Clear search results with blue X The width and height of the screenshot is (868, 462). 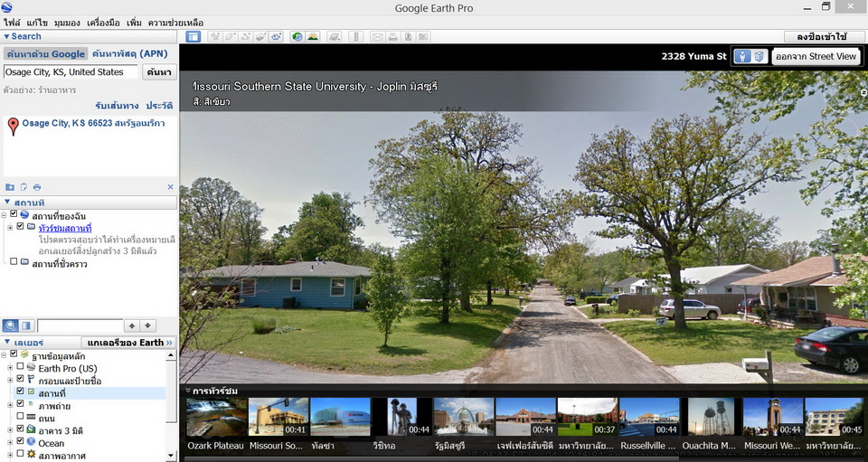[x=171, y=187]
